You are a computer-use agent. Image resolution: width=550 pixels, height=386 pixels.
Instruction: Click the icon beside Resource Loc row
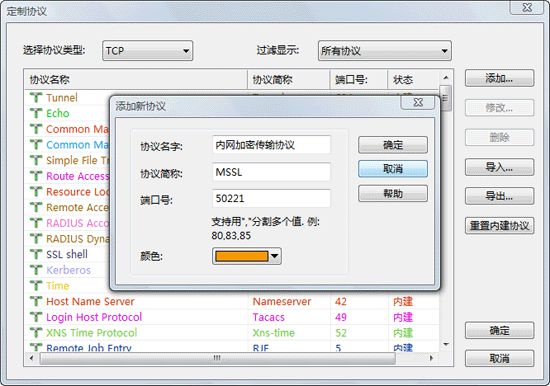point(36,192)
